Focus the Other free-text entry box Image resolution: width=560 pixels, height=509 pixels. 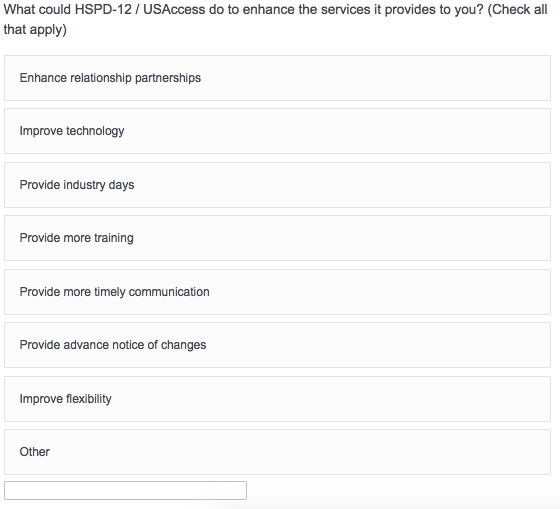(x=125, y=490)
